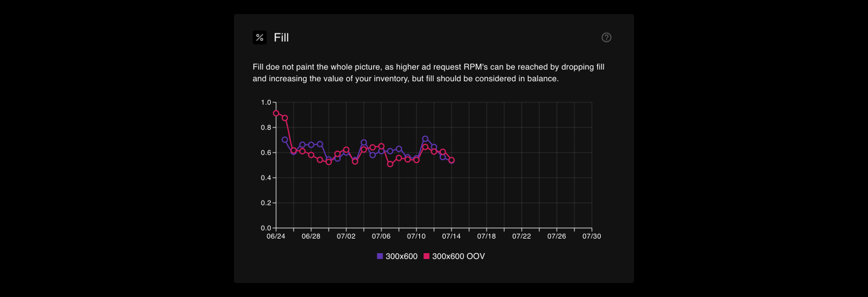The height and width of the screenshot is (297, 868).
Task: Select the first purple point near 0.7
Action: [x=285, y=140]
